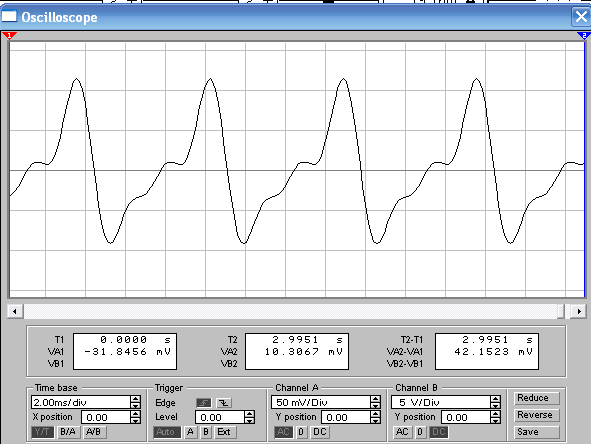Decrease Channel A 50 mV/Div scale
Viewport: 591px width, 444px height.
(x=375, y=406)
